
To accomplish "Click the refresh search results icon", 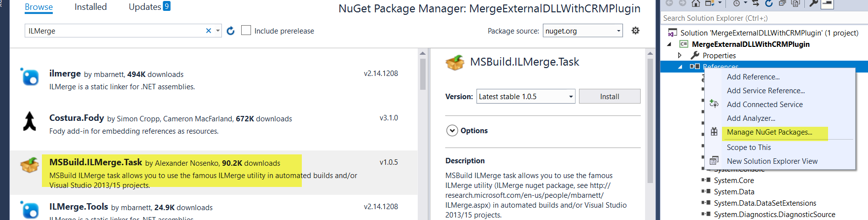I will pos(230,31).
